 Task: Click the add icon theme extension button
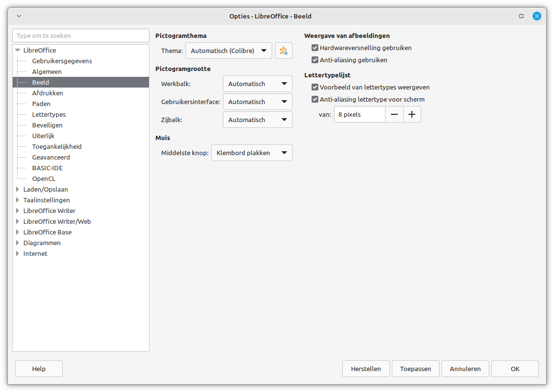point(284,51)
